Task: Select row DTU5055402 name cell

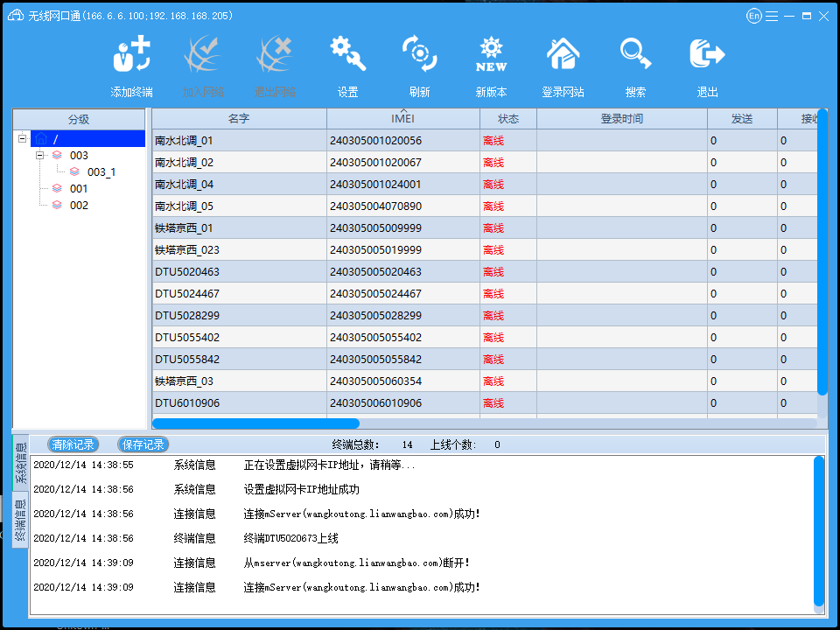Action: click(239, 338)
